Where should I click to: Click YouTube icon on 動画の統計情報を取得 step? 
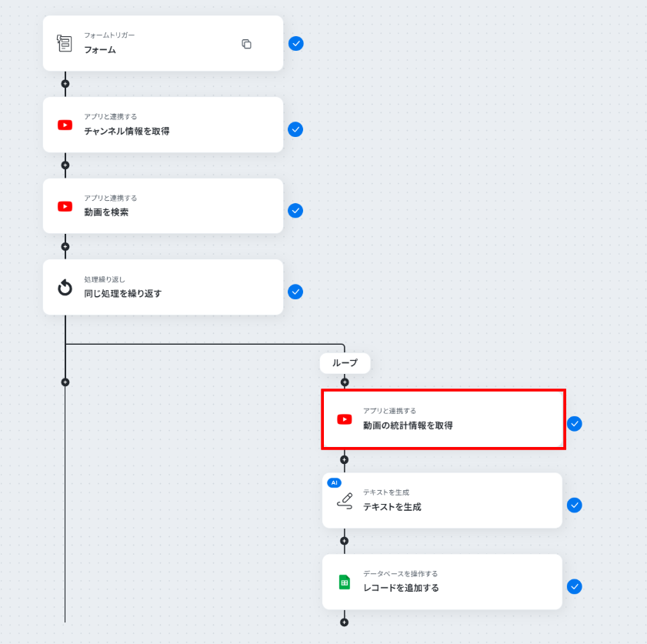pyautogui.click(x=344, y=419)
